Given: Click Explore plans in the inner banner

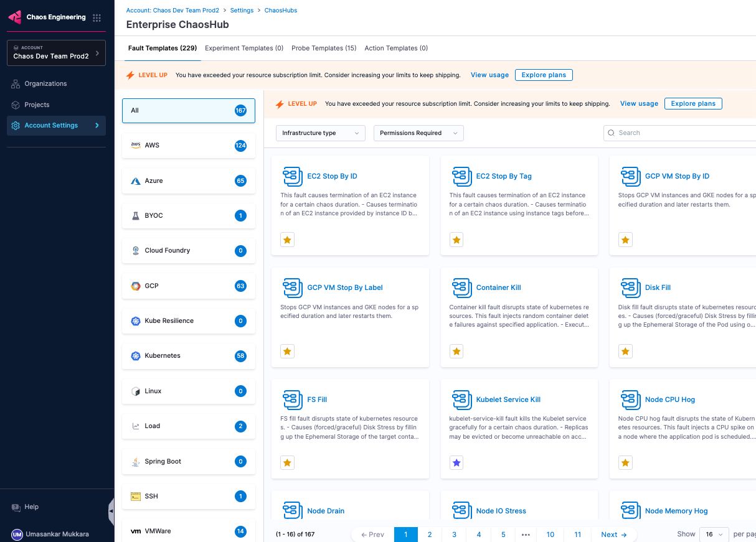Looking at the screenshot, I should pos(693,103).
